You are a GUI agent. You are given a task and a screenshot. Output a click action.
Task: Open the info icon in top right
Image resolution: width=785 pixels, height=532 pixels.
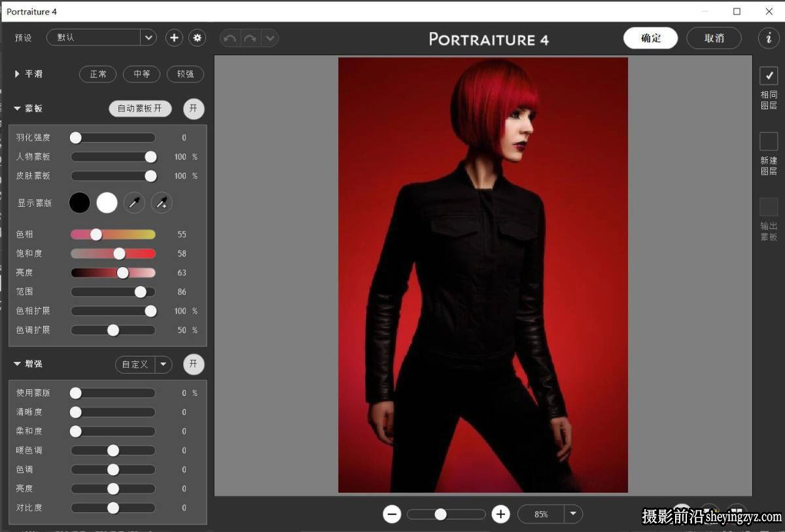(769, 38)
